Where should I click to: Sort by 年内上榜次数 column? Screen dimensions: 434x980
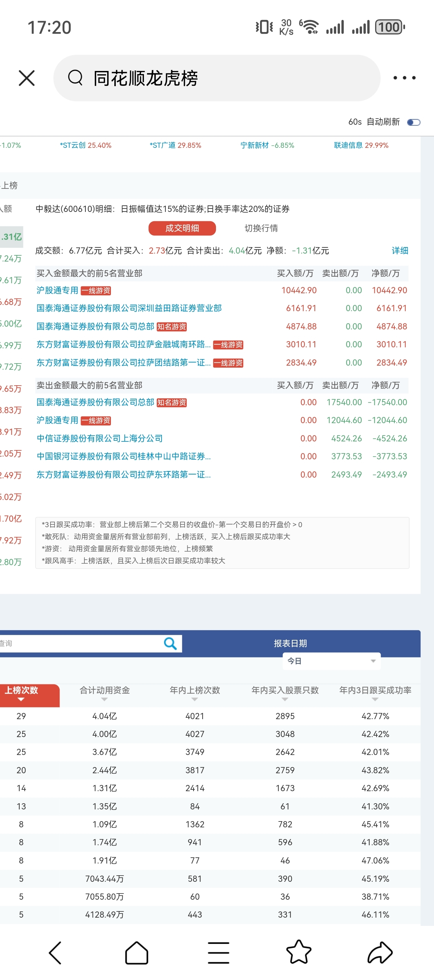point(195,694)
